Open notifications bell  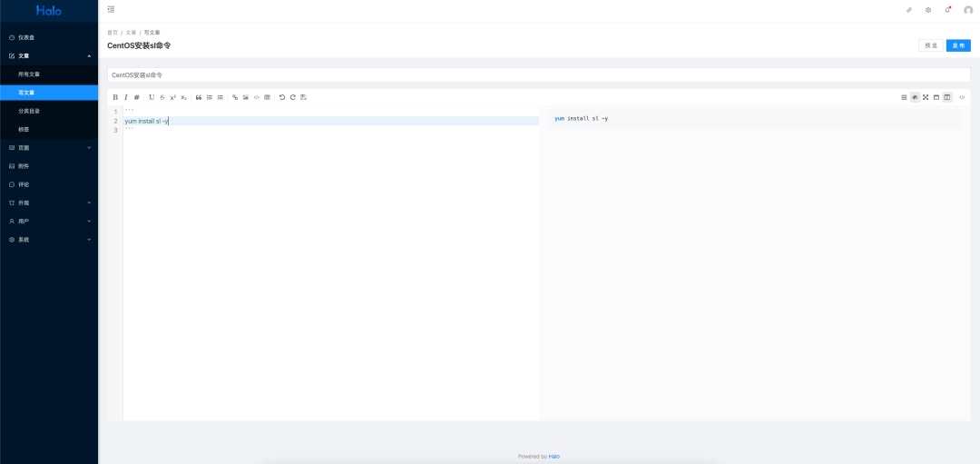tap(947, 10)
